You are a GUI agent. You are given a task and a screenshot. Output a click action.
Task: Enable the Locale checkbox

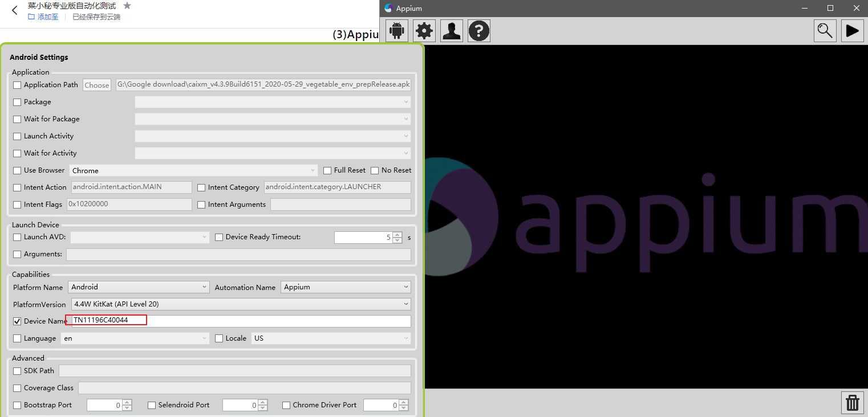click(x=219, y=338)
